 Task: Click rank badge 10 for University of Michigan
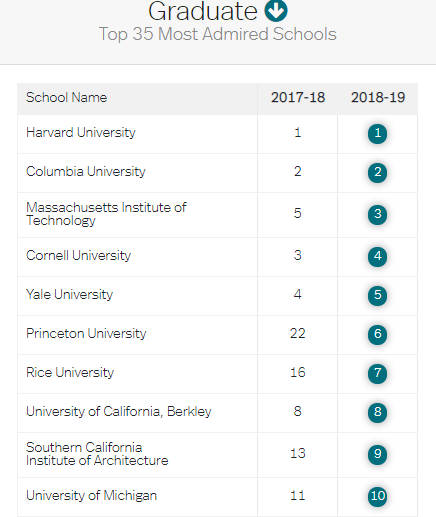click(x=377, y=496)
